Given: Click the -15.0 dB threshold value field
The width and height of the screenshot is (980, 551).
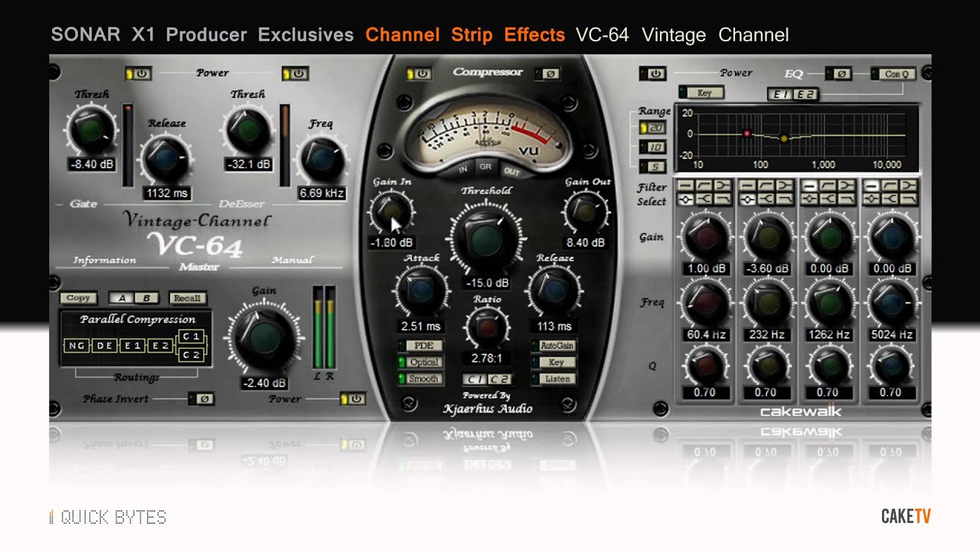Looking at the screenshot, I should [x=488, y=283].
